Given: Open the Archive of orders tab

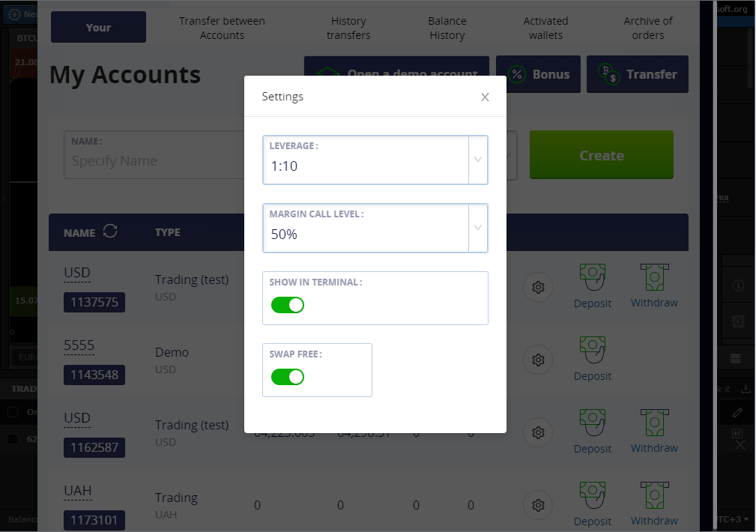Looking at the screenshot, I should [x=648, y=28].
